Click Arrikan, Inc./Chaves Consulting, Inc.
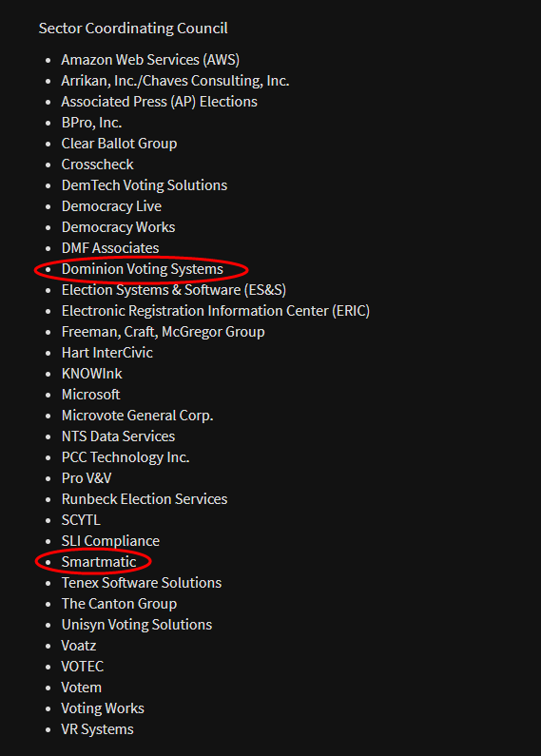The height and width of the screenshot is (756, 541). (x=175, y=81)
